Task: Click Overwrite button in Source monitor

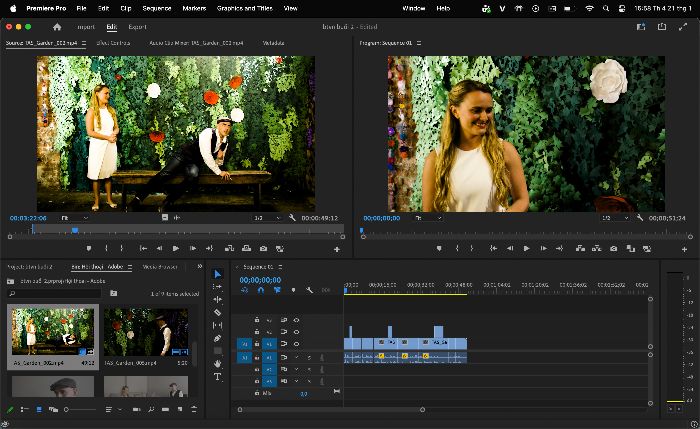Action: coord(246,249)
